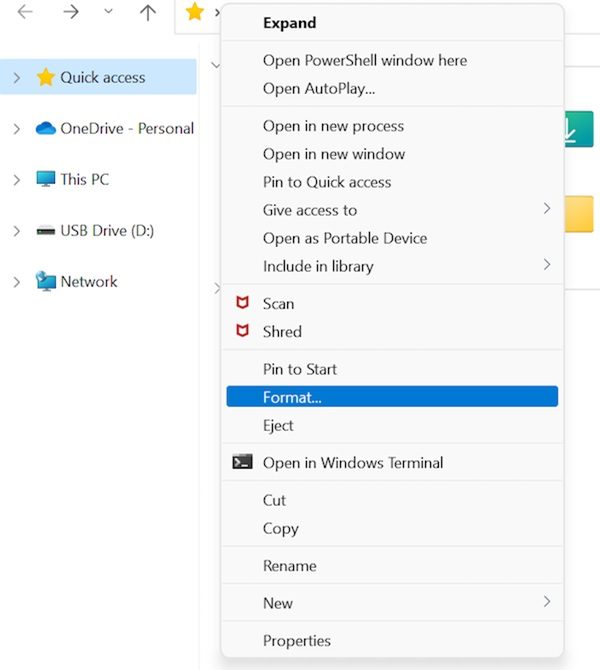The image size is (600, 670).
Task: Select Pin to Start option
Action: point(299,369)
